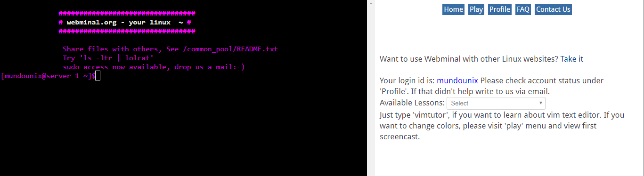Open the Available Lessons Select box
Image resolution: width=644 pixels, height=176 pixels.
click(x=496, y=103)
